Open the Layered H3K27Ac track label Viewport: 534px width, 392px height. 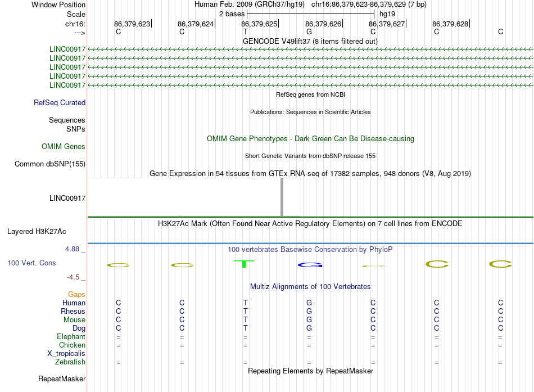click(37, 232)
